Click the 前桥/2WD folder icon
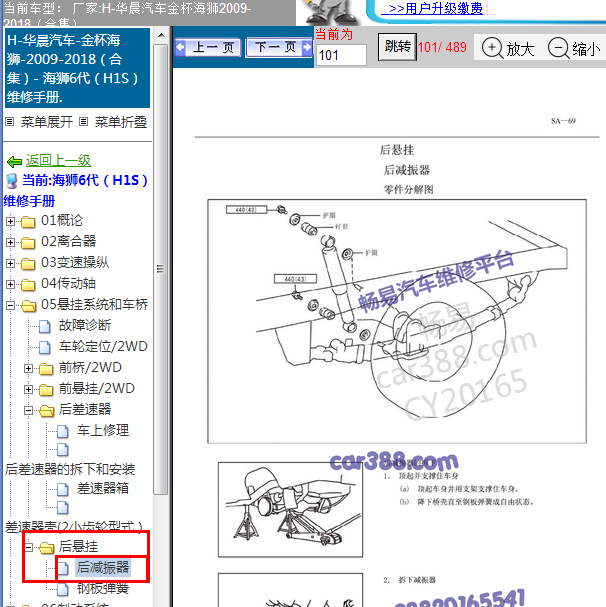 tap(46, 369)
